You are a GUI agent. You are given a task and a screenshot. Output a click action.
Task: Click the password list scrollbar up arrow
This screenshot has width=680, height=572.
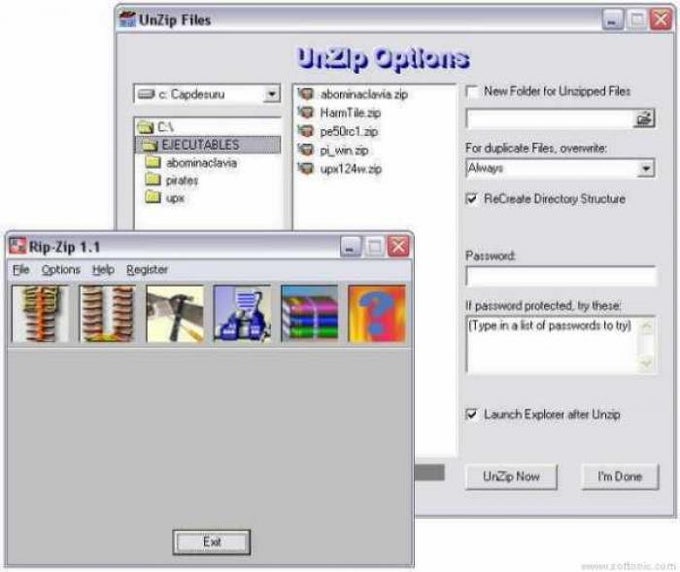[x=646, y=326]
